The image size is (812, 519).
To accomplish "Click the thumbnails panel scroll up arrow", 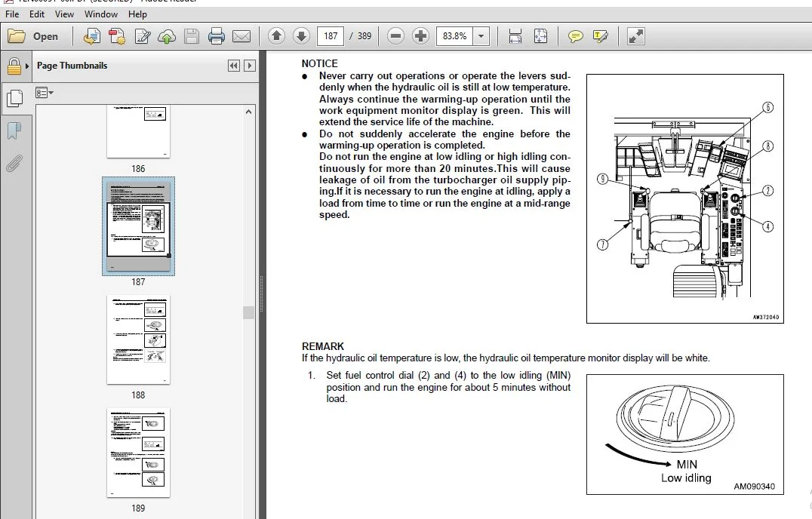I will [x=248, y=112].
